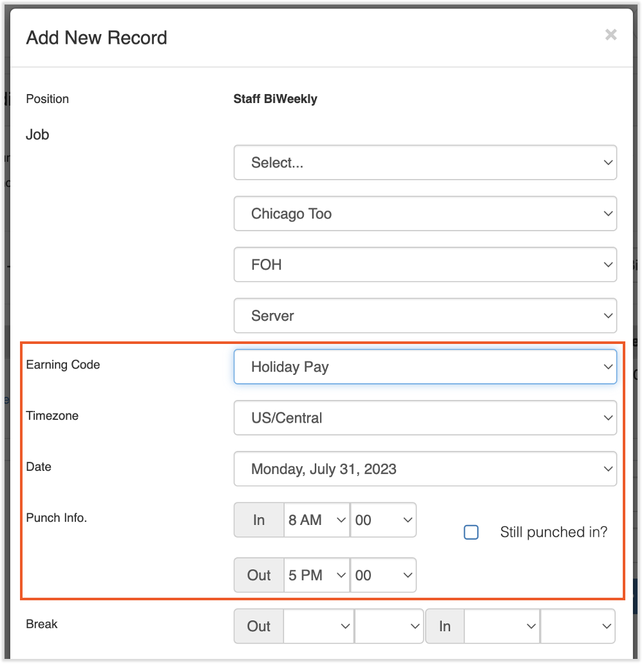The image size is (644, 666).
Task: Select a different date than July 31
Action: [425, 469]
